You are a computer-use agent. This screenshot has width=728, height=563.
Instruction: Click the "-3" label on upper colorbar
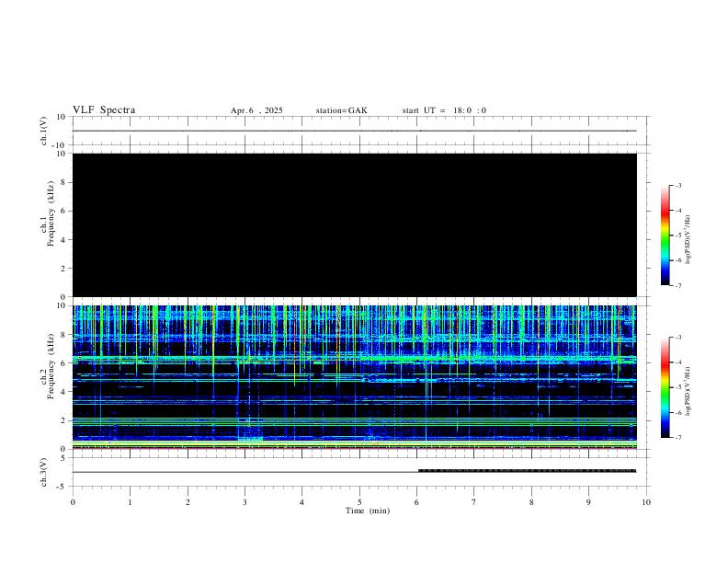tap(677, 185)
